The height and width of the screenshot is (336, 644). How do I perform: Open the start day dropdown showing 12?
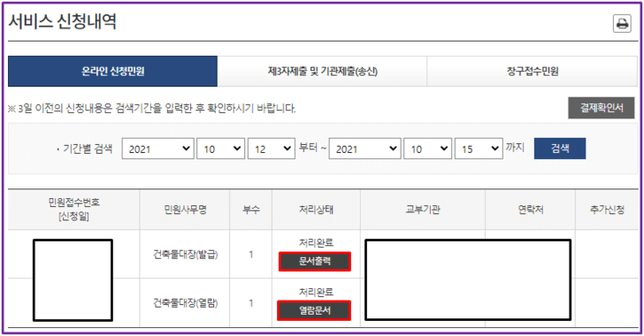[x=272, y=149]
